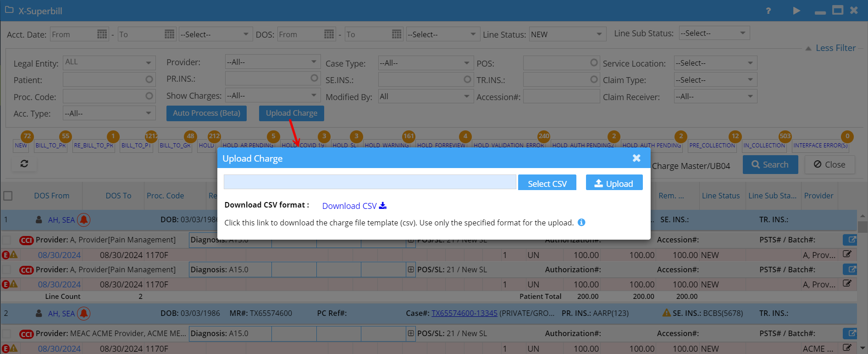Open popup icon for MEAC ACME Provider row
This screenshot has height=354, width=868.
tap(850, 333)
